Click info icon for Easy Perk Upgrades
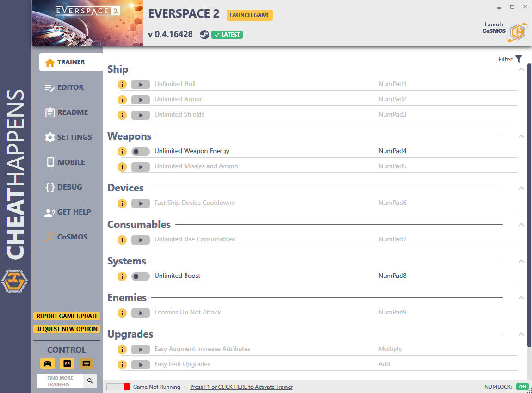Screen dimensions: 532x393 (122, 365)
